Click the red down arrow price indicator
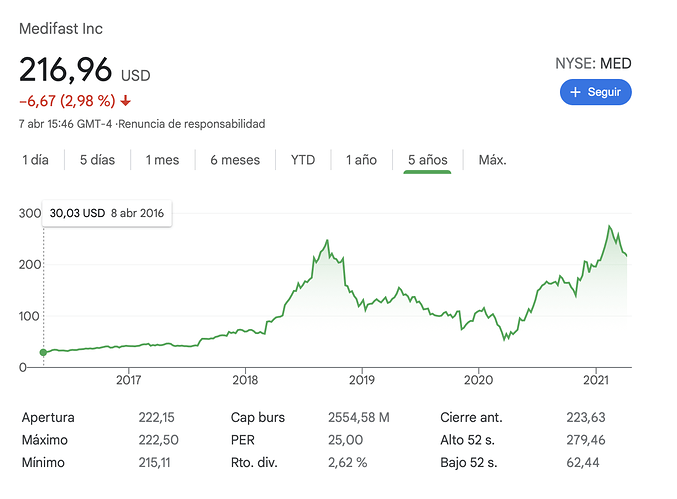 pos(125,101)
